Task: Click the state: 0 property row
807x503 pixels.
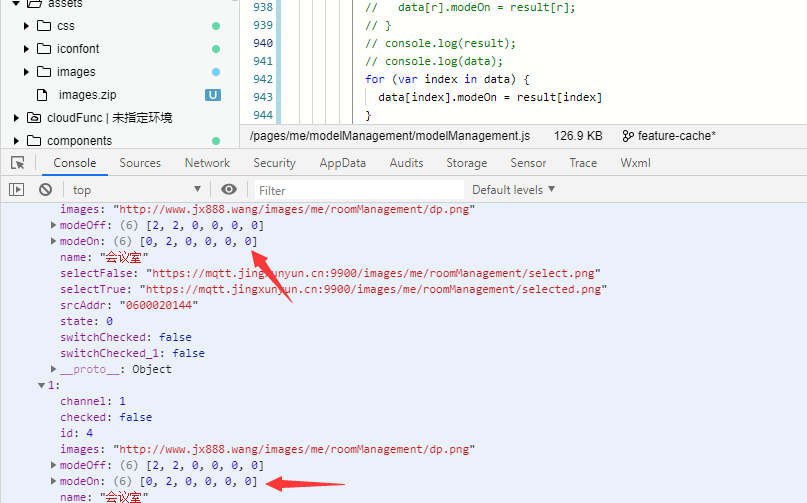Action: [86, 321]
